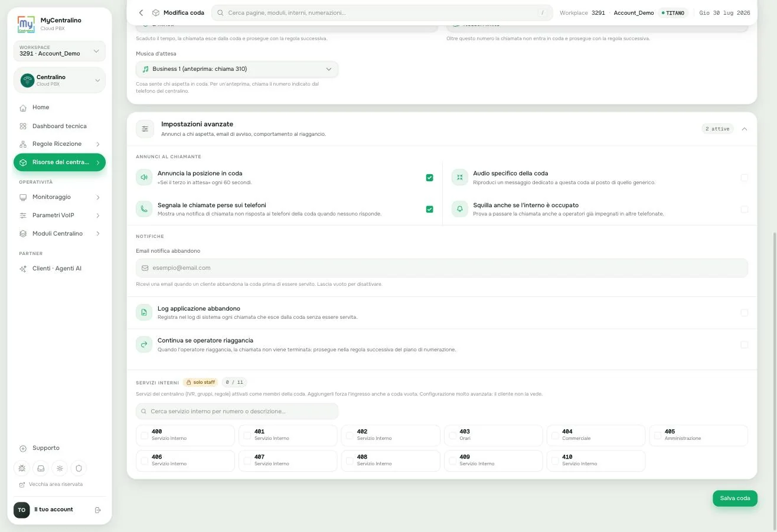Viewport: 777px width, 532px height.
Task: Click the page vertical scrollbar
Action: [773, 379]
